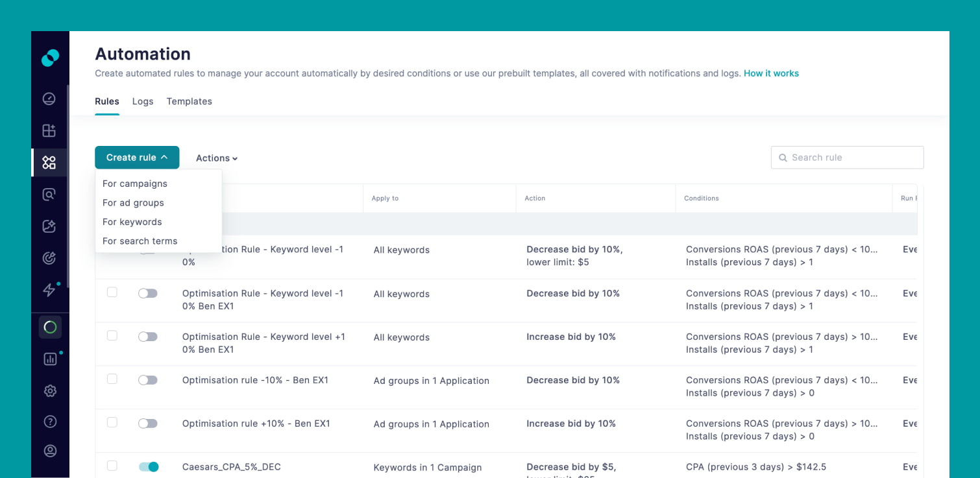Check the checkbox for Optimisation Rule +10% Ben EX1
This screenshot has height=478, width=980.
(x=112, y=337)
